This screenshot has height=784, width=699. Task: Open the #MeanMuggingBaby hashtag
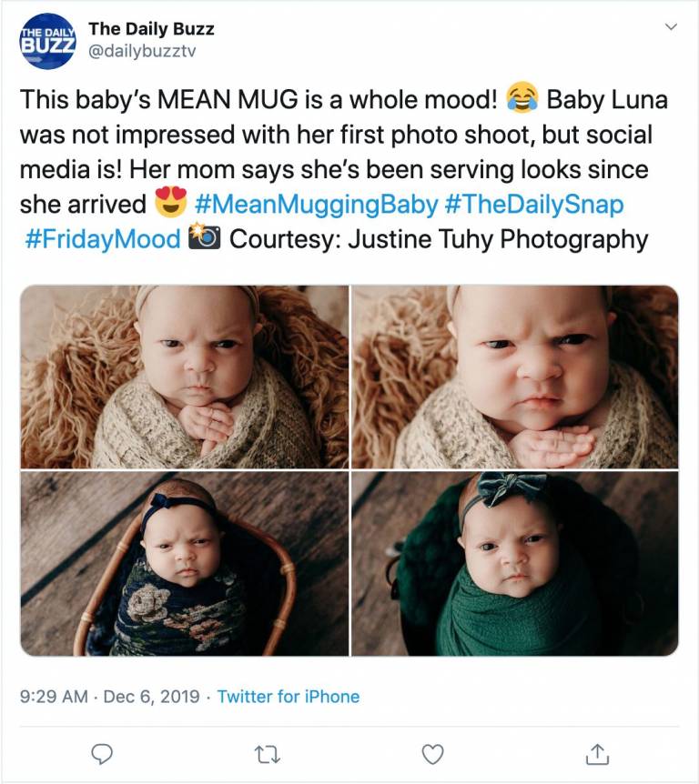pos(316,204)
